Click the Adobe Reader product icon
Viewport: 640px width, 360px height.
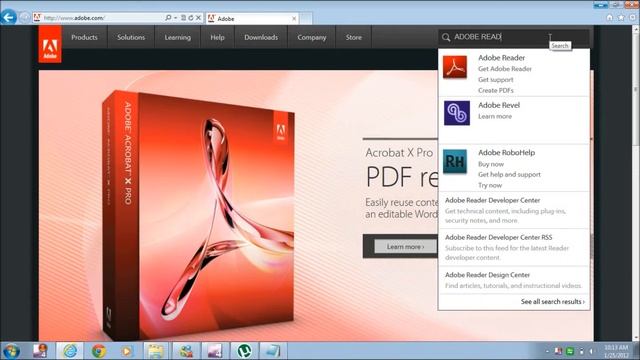coord(455,67)
